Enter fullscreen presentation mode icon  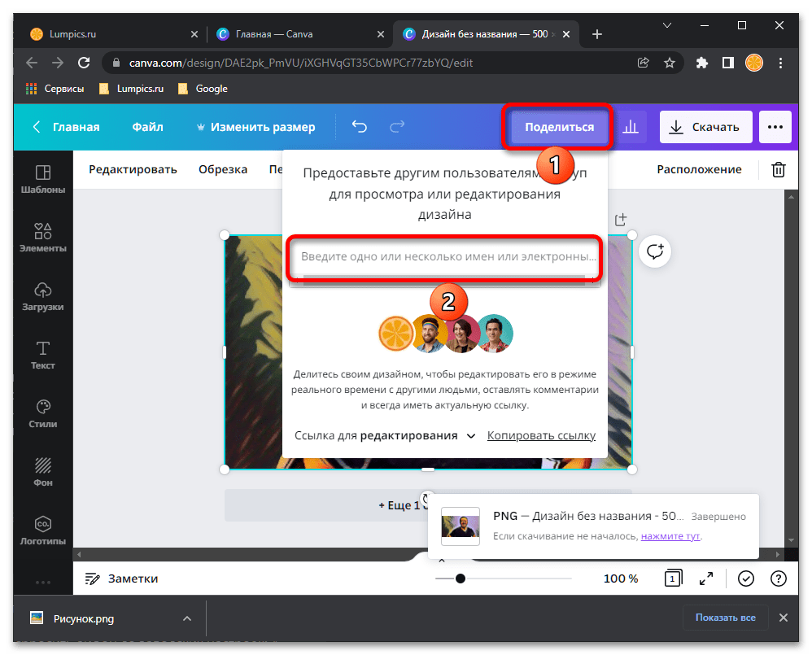[x=706, y=579]
